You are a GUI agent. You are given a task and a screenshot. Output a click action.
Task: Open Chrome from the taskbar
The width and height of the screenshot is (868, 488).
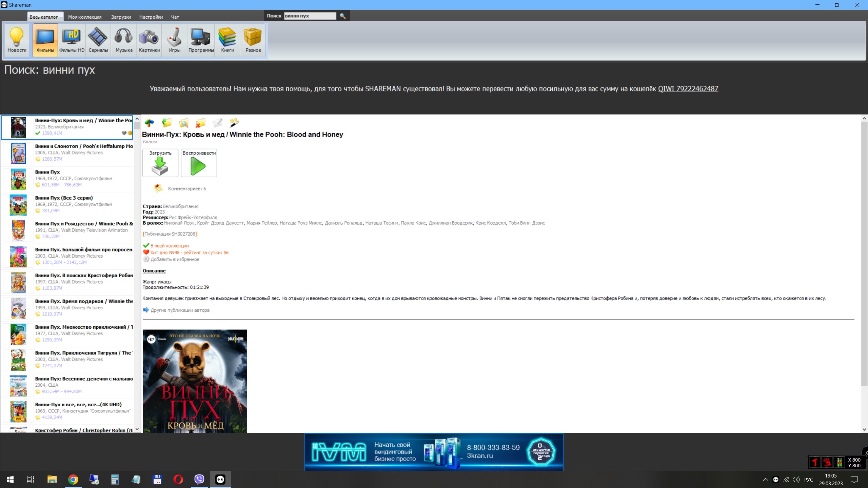73,480
